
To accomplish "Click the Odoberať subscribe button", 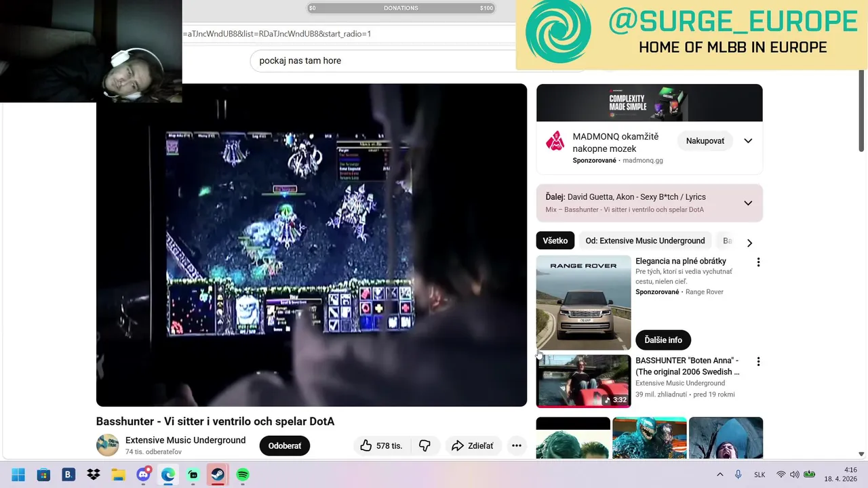I will click(x=285, y=445).
